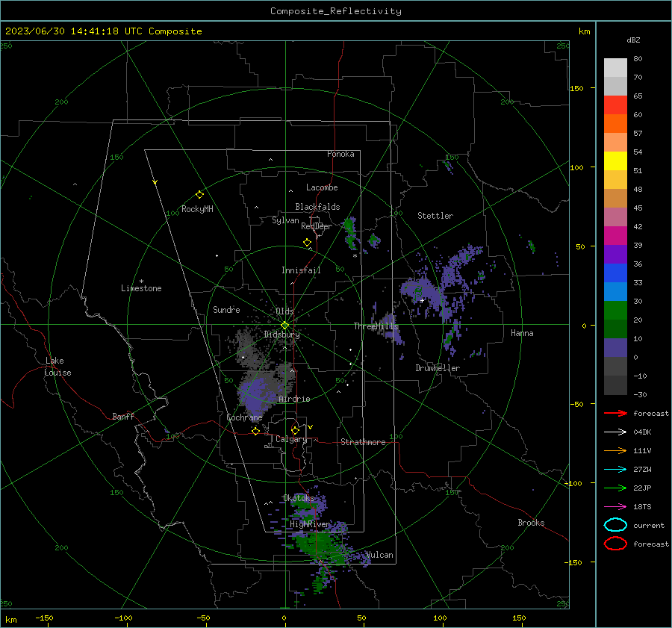Click the Stettler map label

click(x=435, y=216)
